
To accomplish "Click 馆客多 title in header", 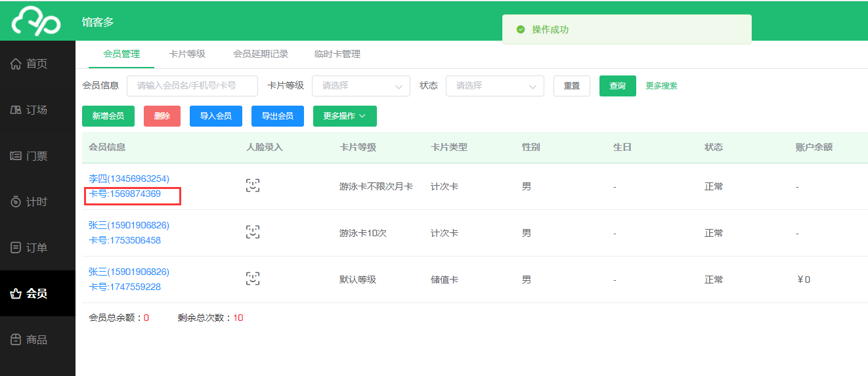I will pyautogui.click(x=98, y=22).
